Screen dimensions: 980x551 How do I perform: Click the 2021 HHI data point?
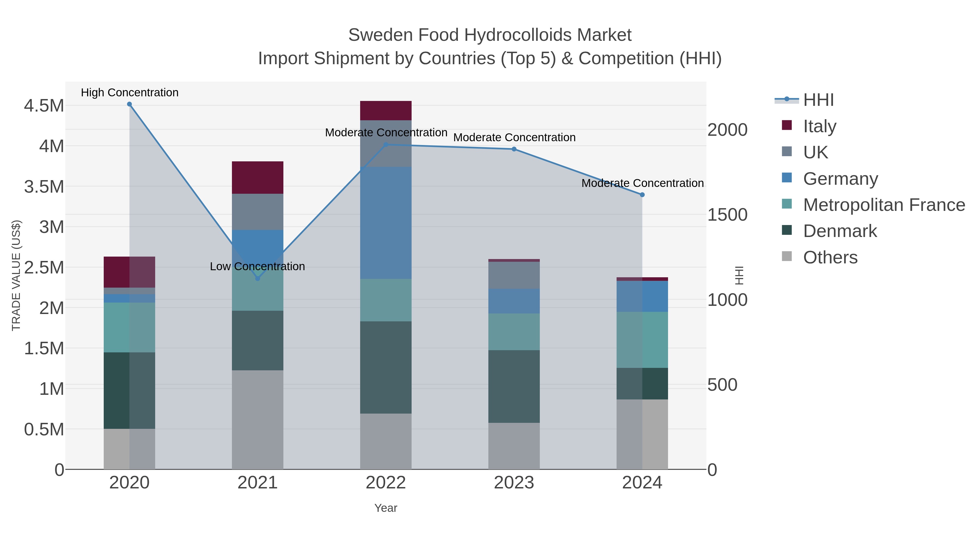tap(258, 278)
